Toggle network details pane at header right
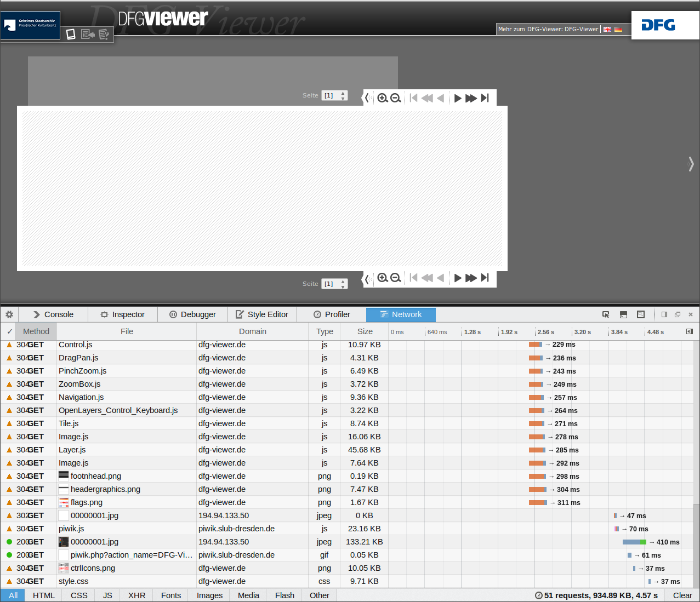Screen dimensions: 700x602 [x=690, y=331]
